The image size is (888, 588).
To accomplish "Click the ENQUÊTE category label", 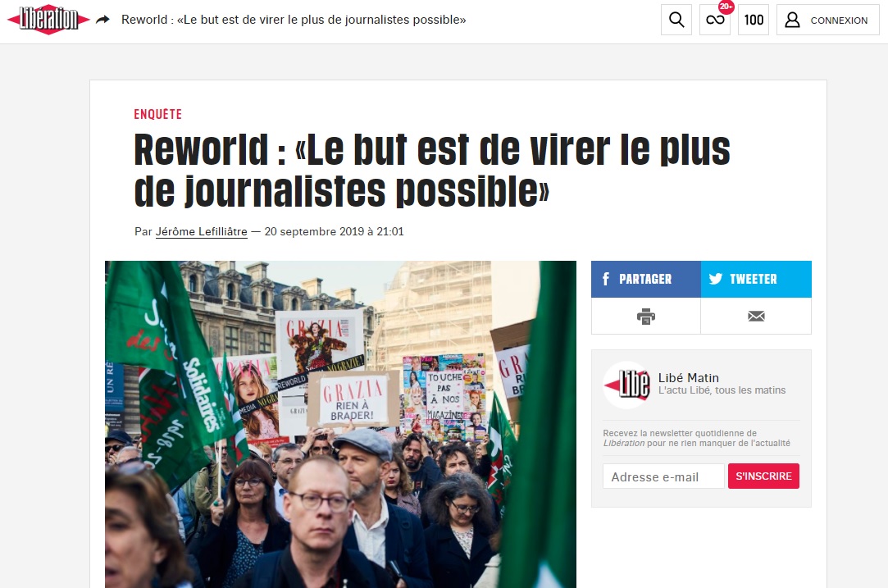I will click(x=158, y=115).
